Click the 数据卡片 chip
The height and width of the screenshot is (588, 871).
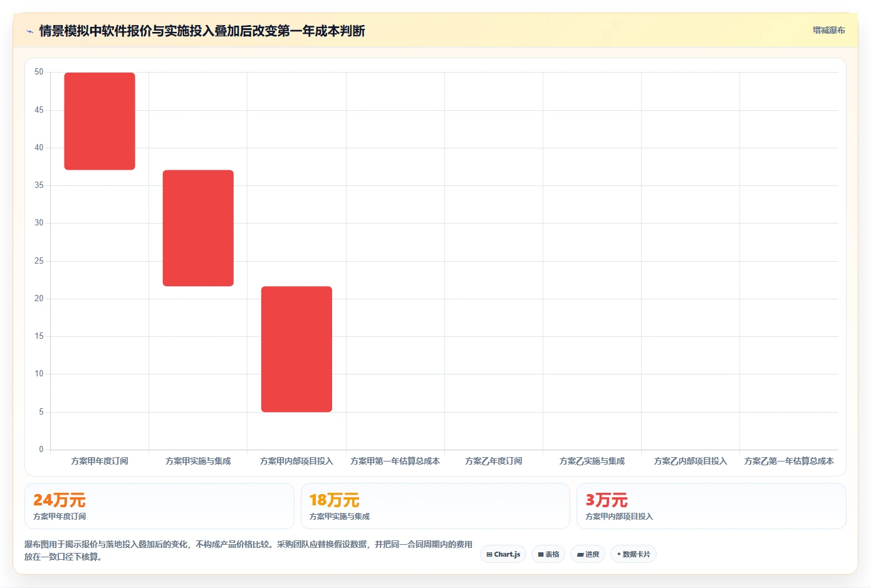633,554
